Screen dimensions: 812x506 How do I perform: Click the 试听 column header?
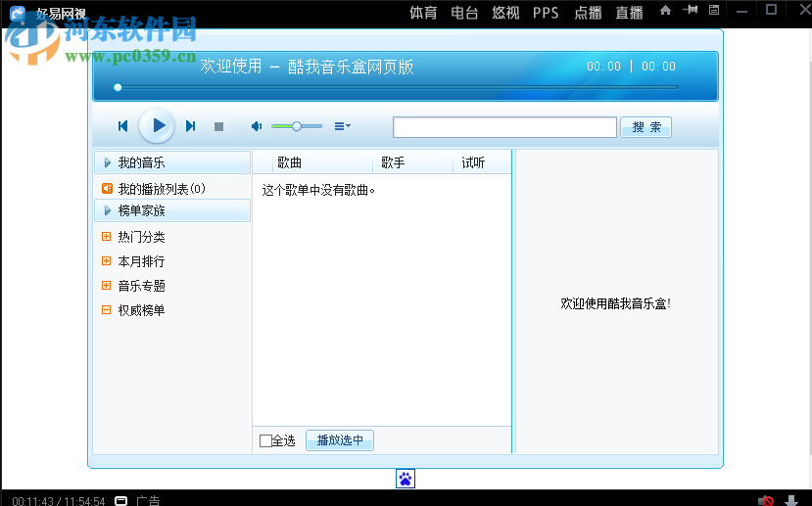point(473,163)
